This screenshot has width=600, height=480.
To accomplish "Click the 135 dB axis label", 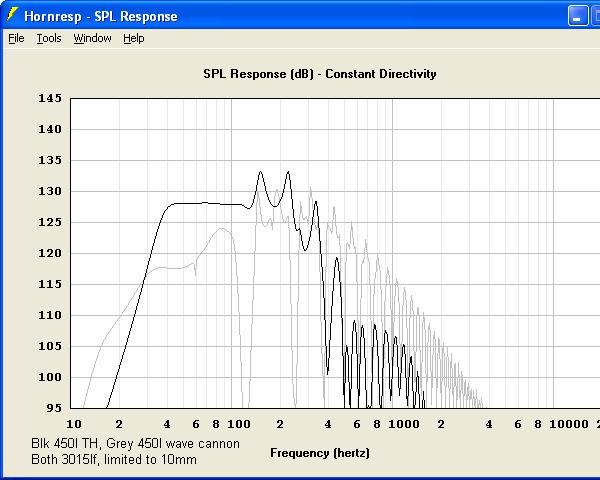I will [50, 160].
